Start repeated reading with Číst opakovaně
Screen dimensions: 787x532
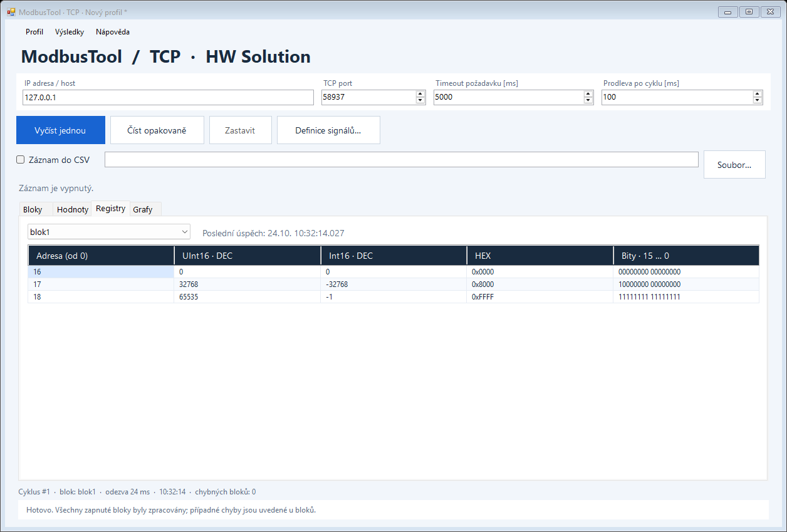(157, 130)
